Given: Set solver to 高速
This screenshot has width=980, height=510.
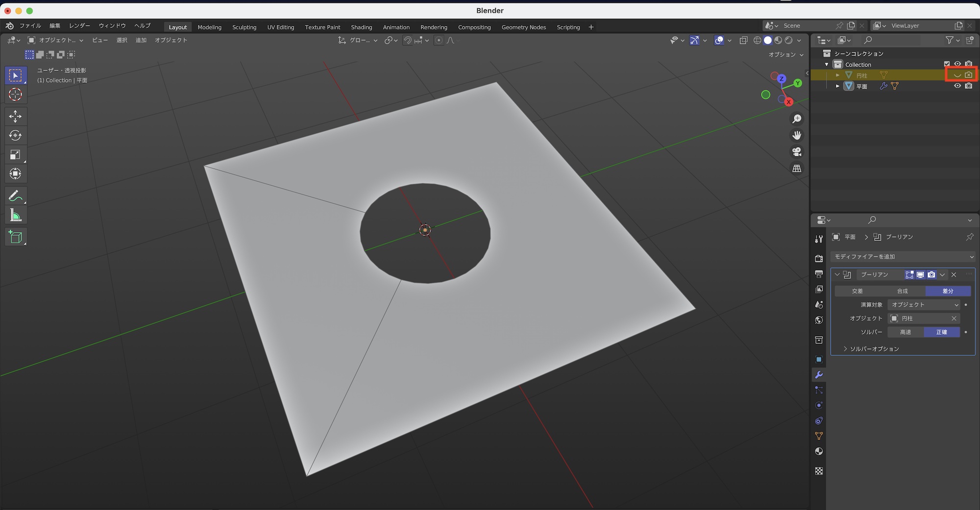Looking at the screenshot, I should pos(905,332).
